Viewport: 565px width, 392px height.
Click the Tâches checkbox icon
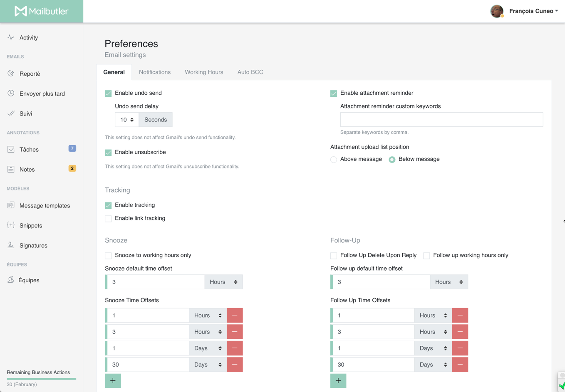(x=11, y=150)
